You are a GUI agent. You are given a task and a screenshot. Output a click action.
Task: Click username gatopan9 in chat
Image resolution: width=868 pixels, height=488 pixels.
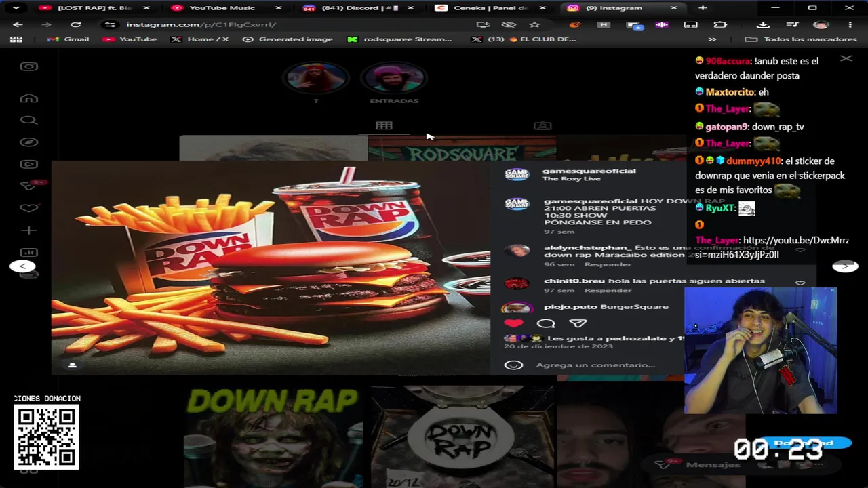(x=726, y=127)
